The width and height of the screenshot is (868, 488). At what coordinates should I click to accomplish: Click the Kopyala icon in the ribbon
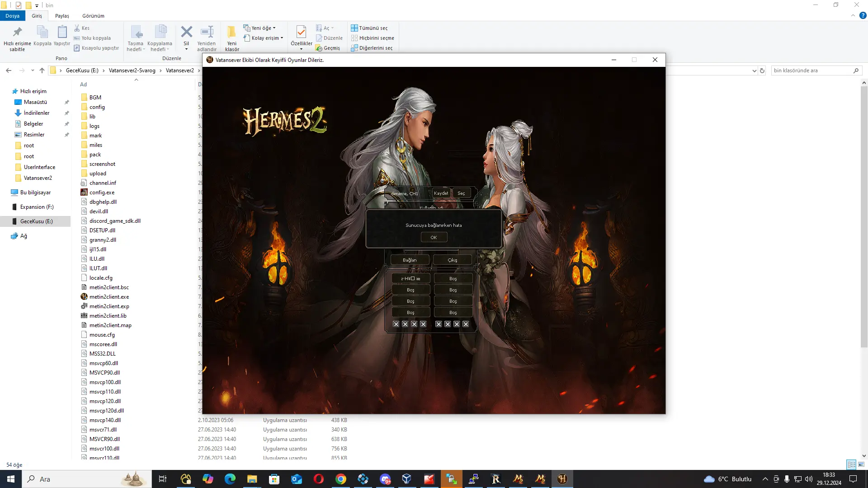pyautogui.click(x=42, y=32)
